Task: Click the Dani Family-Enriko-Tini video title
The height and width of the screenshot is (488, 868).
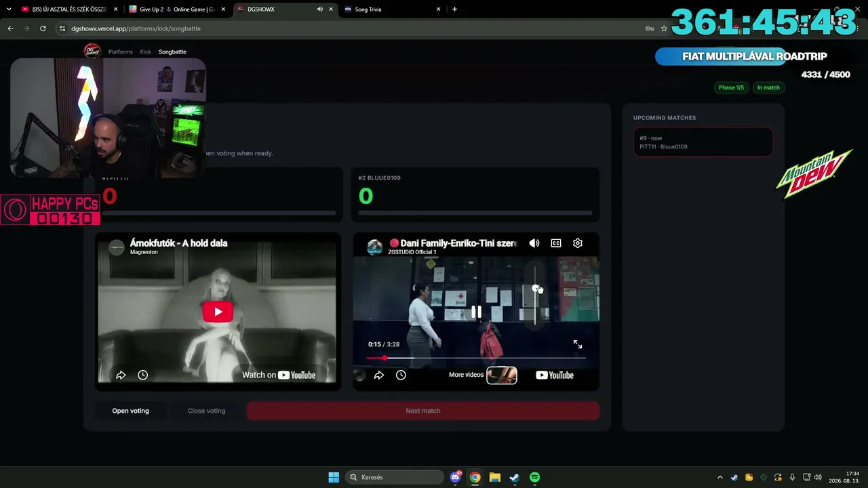Action: click(453, 243)
